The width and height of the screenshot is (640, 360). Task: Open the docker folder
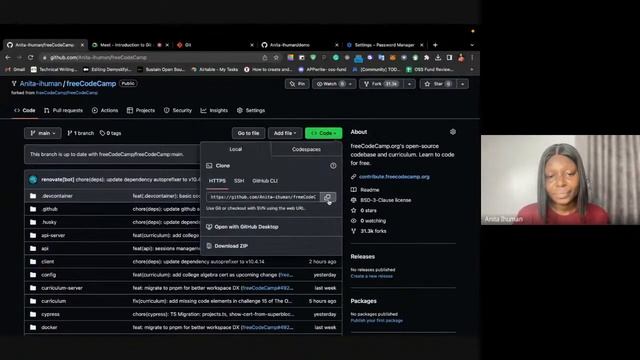(49, 327)
